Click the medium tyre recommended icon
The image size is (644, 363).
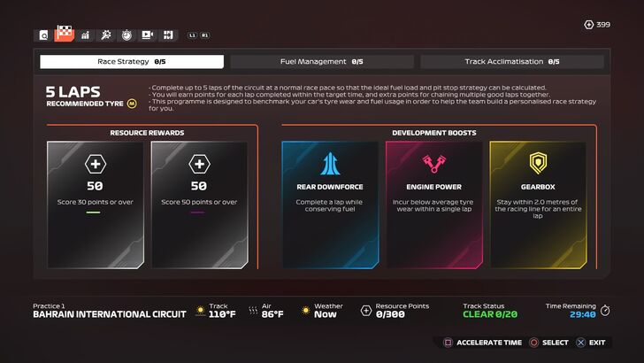tap(132, 104)
